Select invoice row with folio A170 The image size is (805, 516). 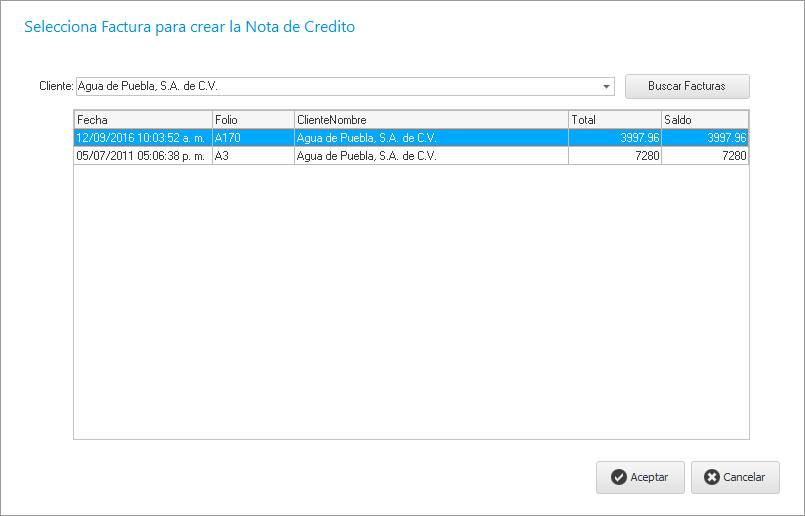point(252,138)
